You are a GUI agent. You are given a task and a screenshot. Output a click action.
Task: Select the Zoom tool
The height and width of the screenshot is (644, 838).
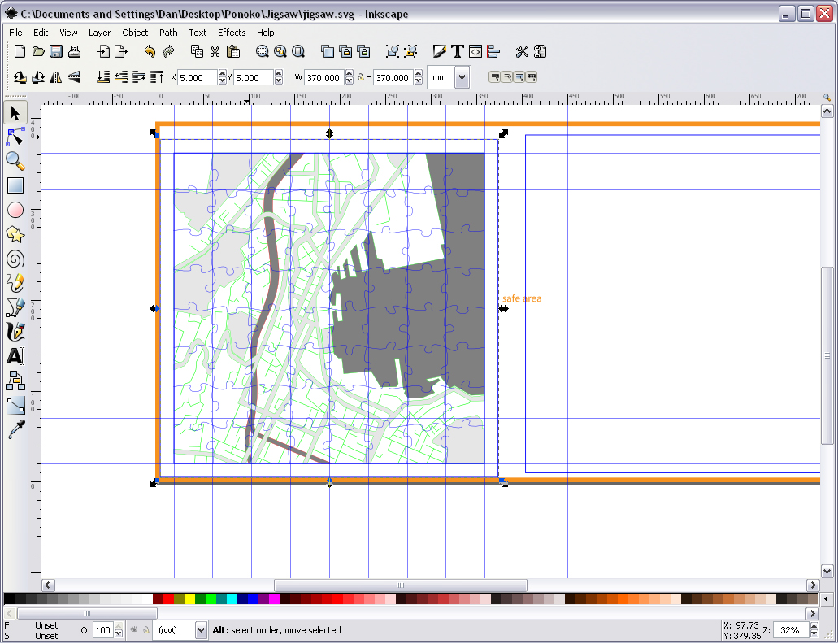pos(15,162)
